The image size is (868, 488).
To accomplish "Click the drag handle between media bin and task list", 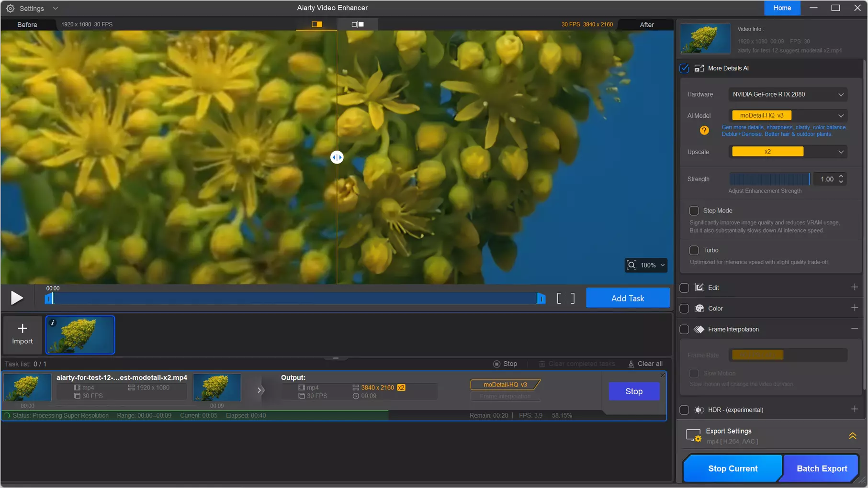I will [x=336, y=358].
